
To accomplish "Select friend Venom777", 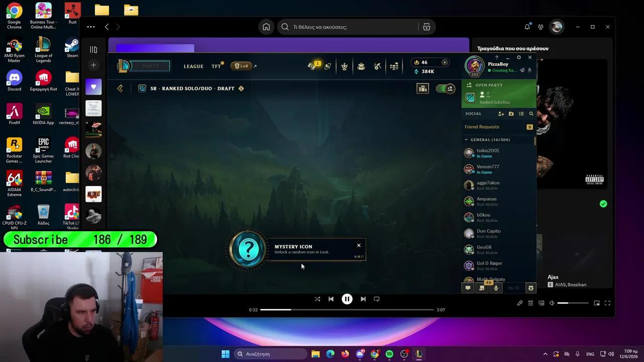I will (498, 169).
